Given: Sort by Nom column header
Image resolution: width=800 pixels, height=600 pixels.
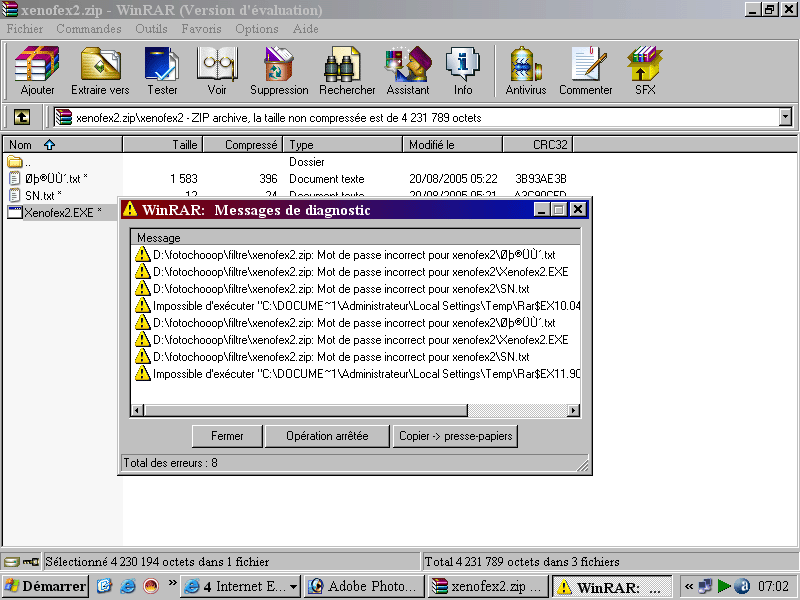Looking at the screenshot, I should [x=62, y=145].
